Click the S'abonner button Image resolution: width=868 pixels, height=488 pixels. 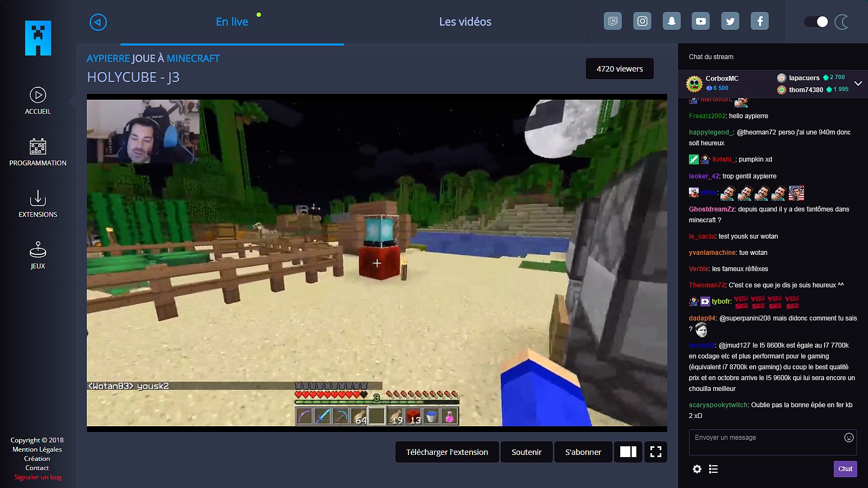click(x=583, y=452)
